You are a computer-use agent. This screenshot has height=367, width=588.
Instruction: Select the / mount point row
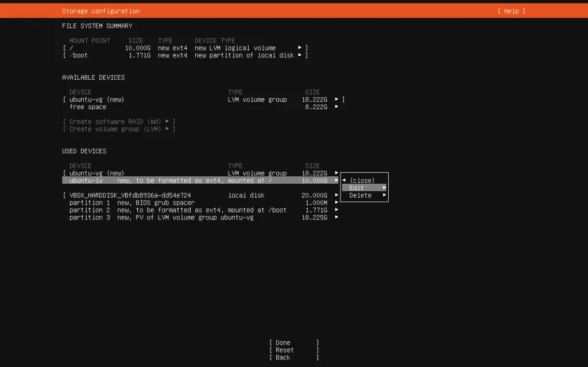(185, 48)
